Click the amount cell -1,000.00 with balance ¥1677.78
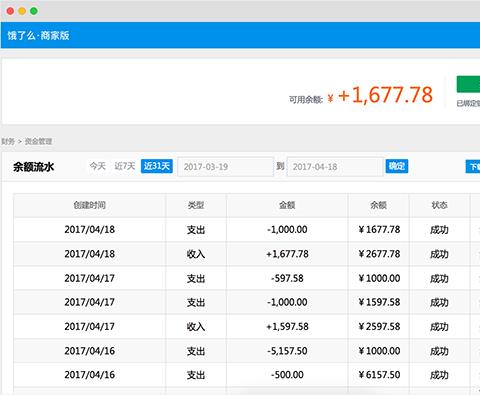480x395 pixels. point(287,230)
